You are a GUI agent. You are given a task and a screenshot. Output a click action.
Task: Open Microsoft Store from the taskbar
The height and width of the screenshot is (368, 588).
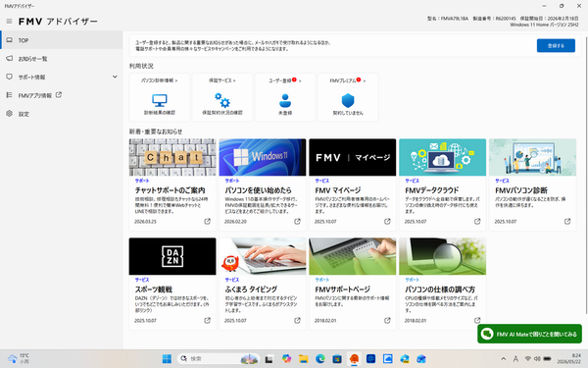(x=337, y=359)
